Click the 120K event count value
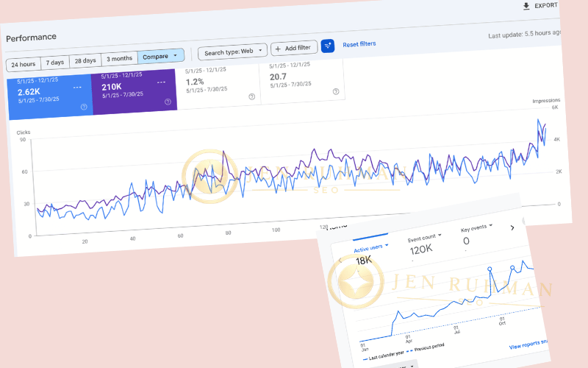Screen dimensions: 588x368 [x=421, y=250]
